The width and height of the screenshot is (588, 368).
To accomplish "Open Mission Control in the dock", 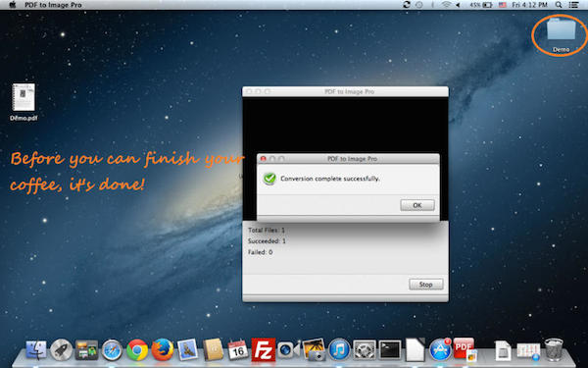I will 86,350.
